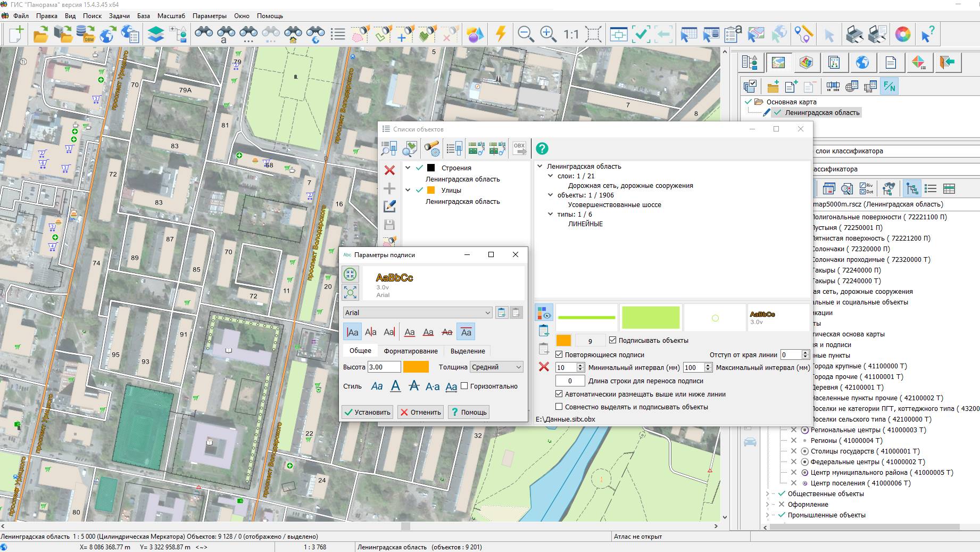This screenshot has height=552, width=980.
Task: Collapse the 'Ленинградская область' tree node
Action: pyautogui.click(x=540, y=166)
